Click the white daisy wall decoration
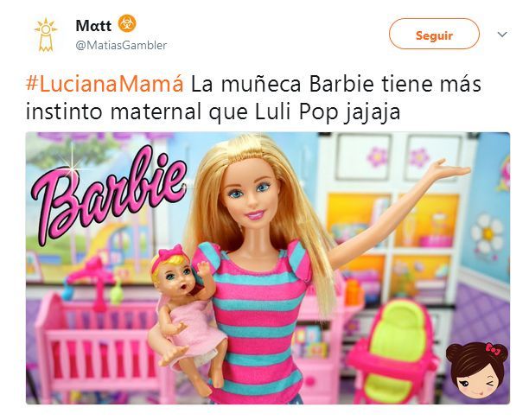 coord(488,233)
